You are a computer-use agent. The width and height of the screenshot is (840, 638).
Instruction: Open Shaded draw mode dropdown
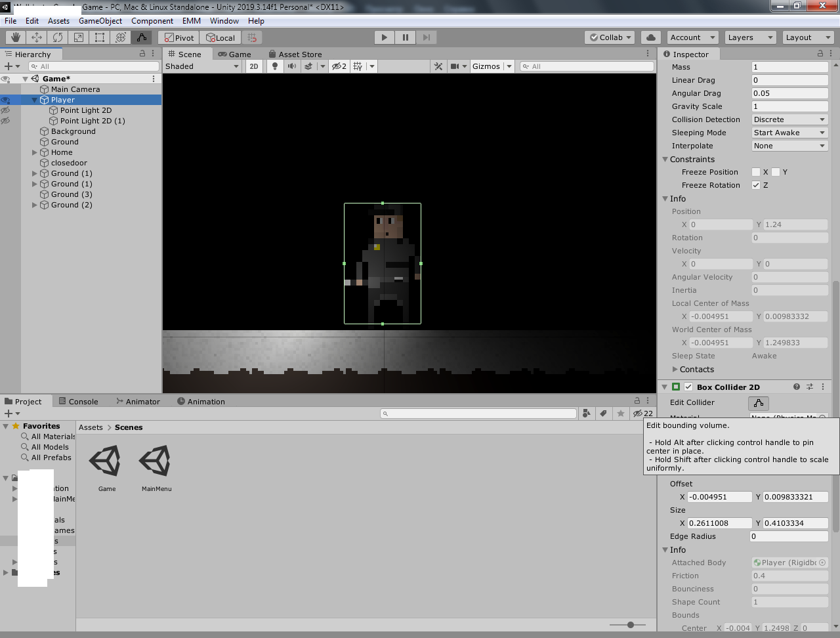202,66
